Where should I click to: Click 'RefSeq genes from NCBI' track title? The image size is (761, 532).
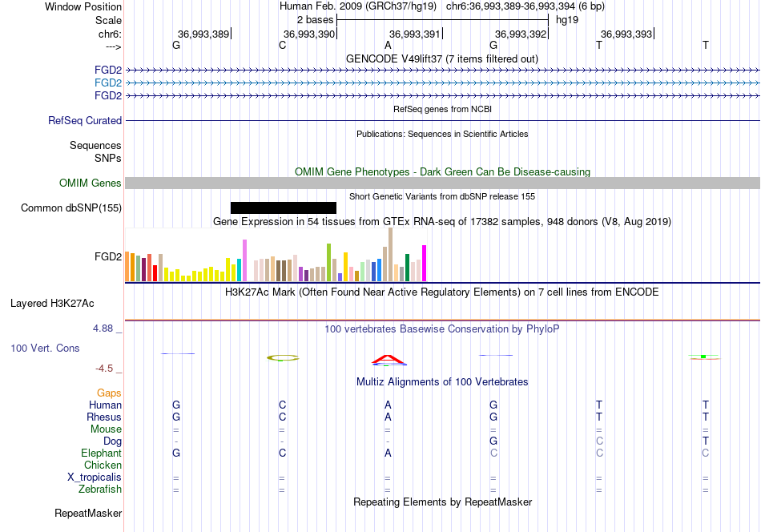point(443,109)
